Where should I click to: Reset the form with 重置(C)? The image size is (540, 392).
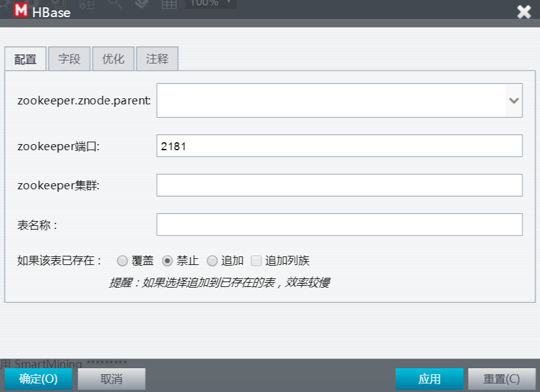(x=502, y=379)
